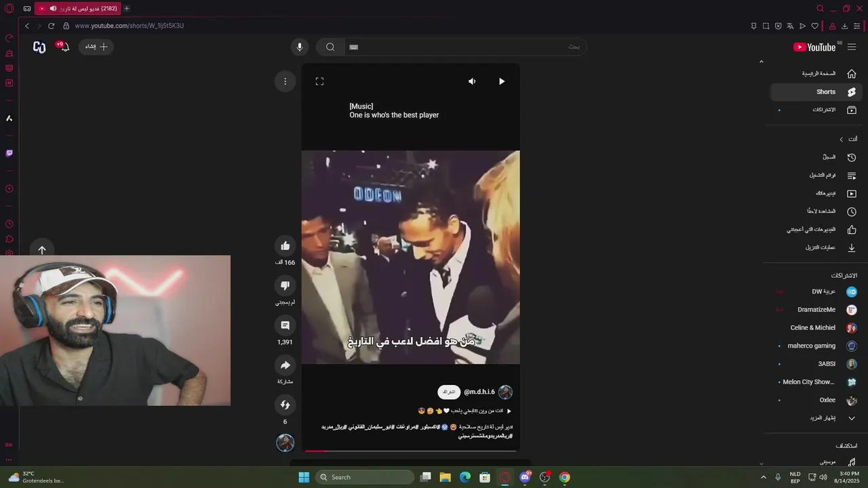Toggle the YouTube hamburger guide menu
The height and width of the screenshot is (488, 868).
tap(852, 47)
